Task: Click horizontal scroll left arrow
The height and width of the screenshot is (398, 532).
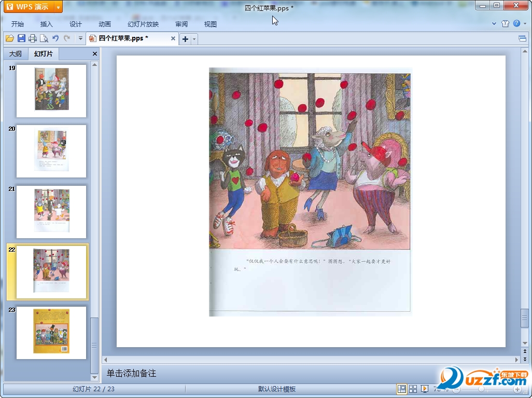Action: pos(105,360)
